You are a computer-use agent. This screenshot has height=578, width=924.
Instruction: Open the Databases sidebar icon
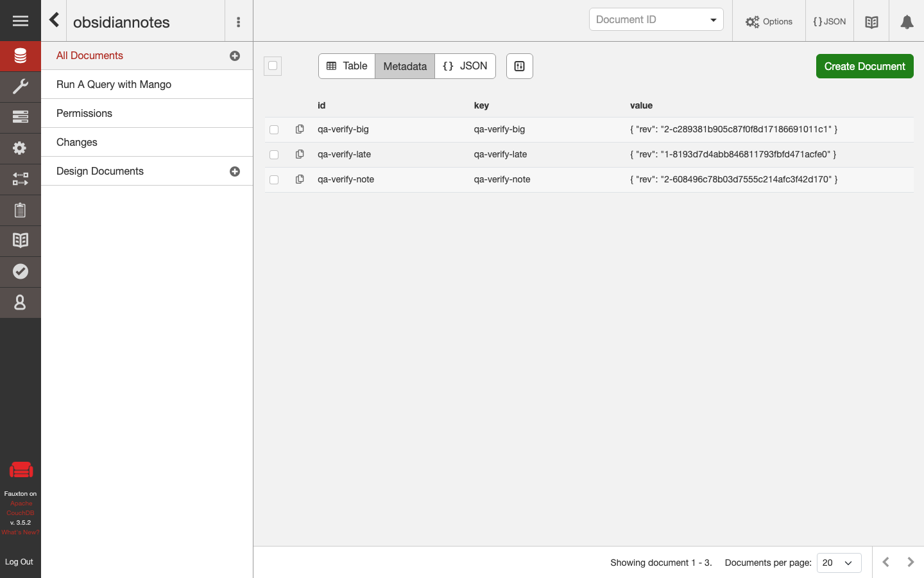(x=21, y=57)
